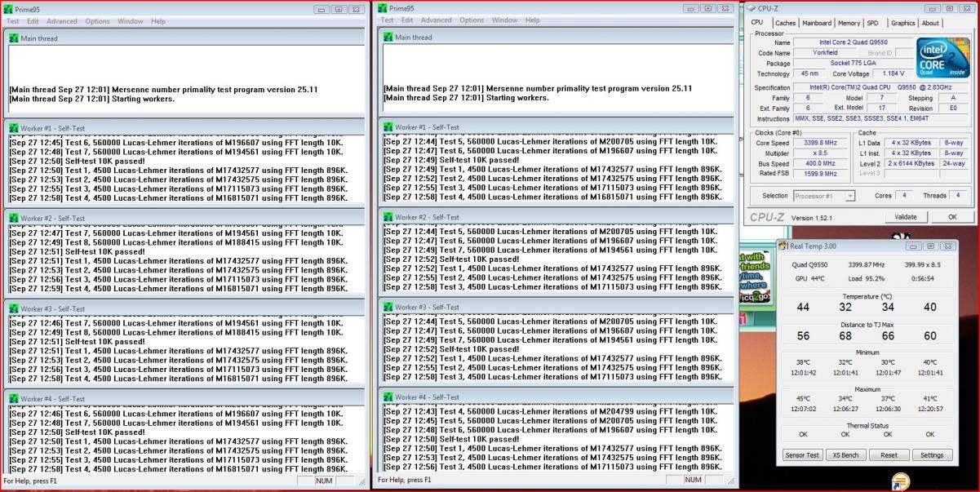The image size is (980, 492).
Task: Open the Advanced menu in left Prime95
Action: click(62, 20)
